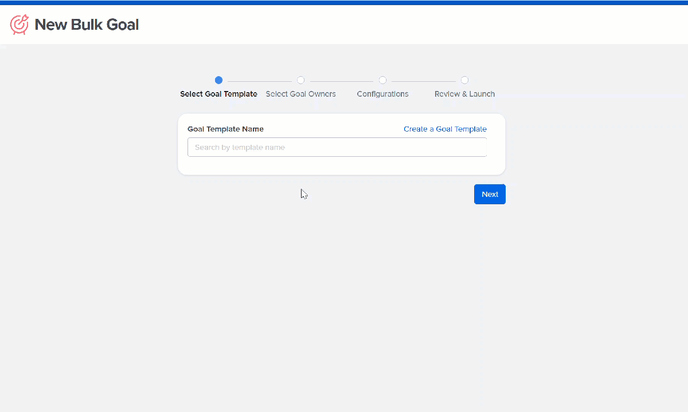Click the New Bulk Goal heading

pyautogui.click(x=87, y=25)
